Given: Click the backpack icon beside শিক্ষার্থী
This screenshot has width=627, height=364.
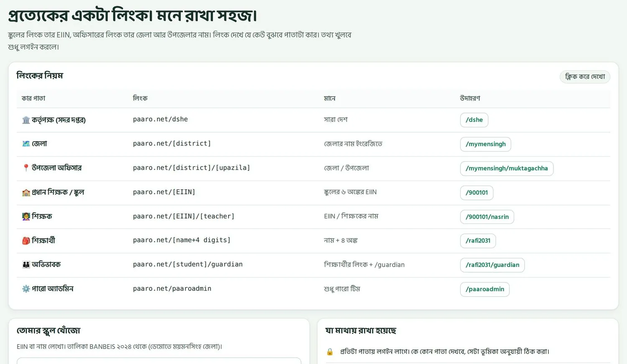Looking at the screenshot, I should point(26,241).
